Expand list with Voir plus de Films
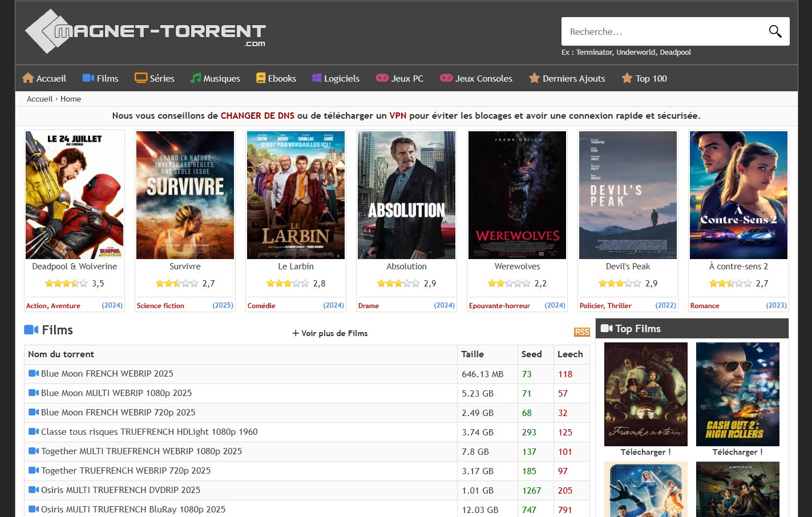 (x=330, y=333)
